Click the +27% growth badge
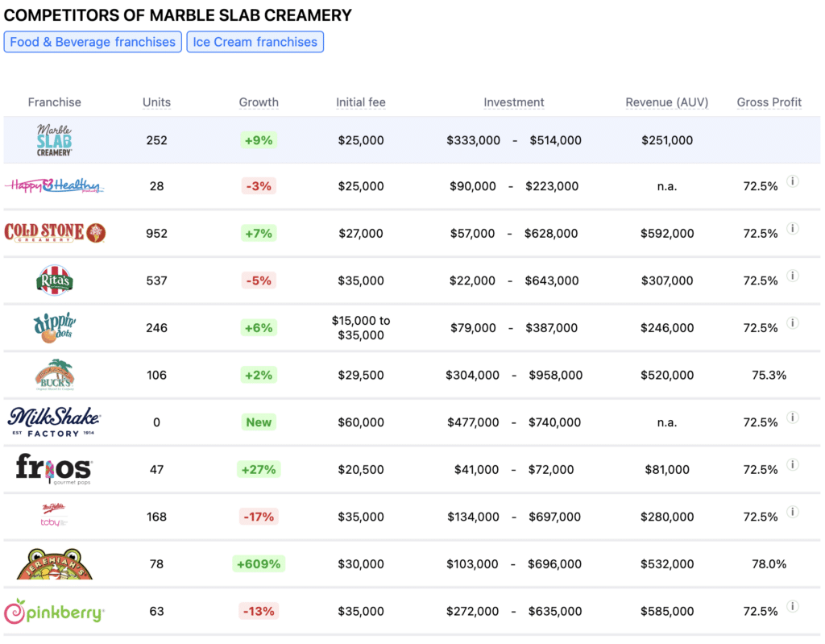 coord(259,470)
